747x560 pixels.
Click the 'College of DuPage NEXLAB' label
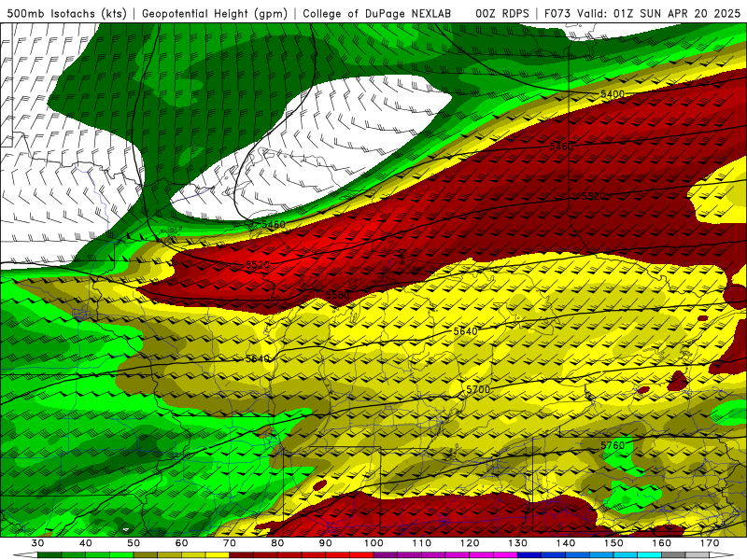[x=376, y=13]
